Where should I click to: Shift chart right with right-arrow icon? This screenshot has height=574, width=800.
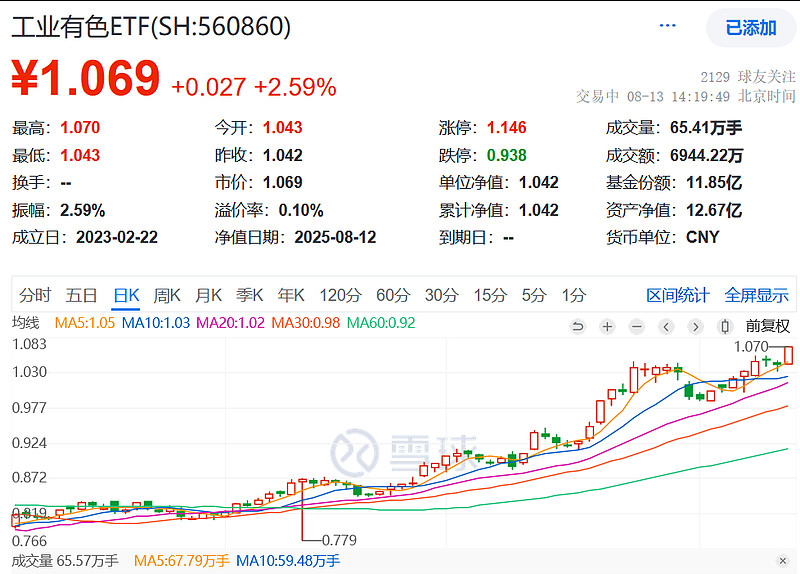[x=697, y=326]
